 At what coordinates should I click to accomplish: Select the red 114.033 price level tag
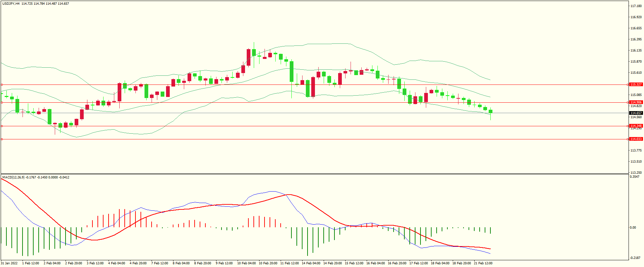point(636,139)
